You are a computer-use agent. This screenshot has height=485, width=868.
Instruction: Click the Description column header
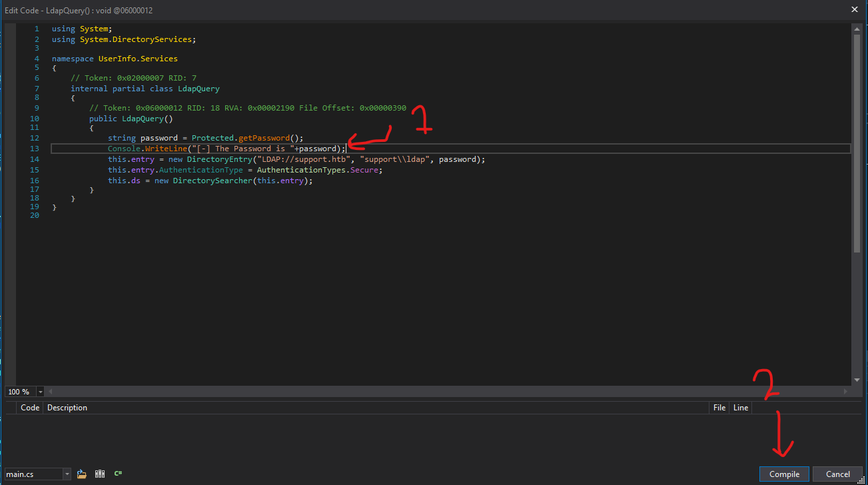click(x=67, y=407)
